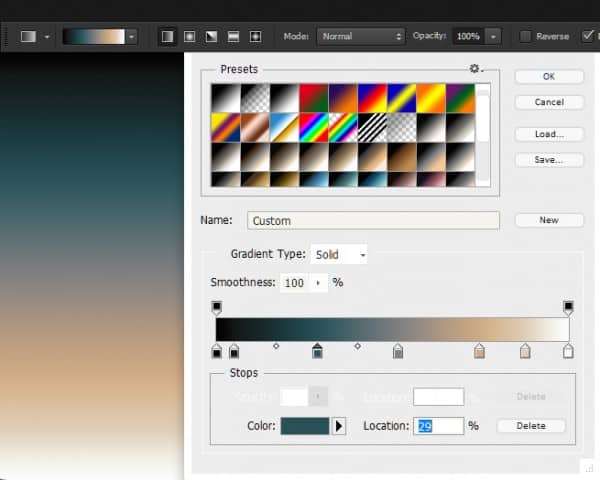Select the Reflected Gradient style icon

point(232,36)
